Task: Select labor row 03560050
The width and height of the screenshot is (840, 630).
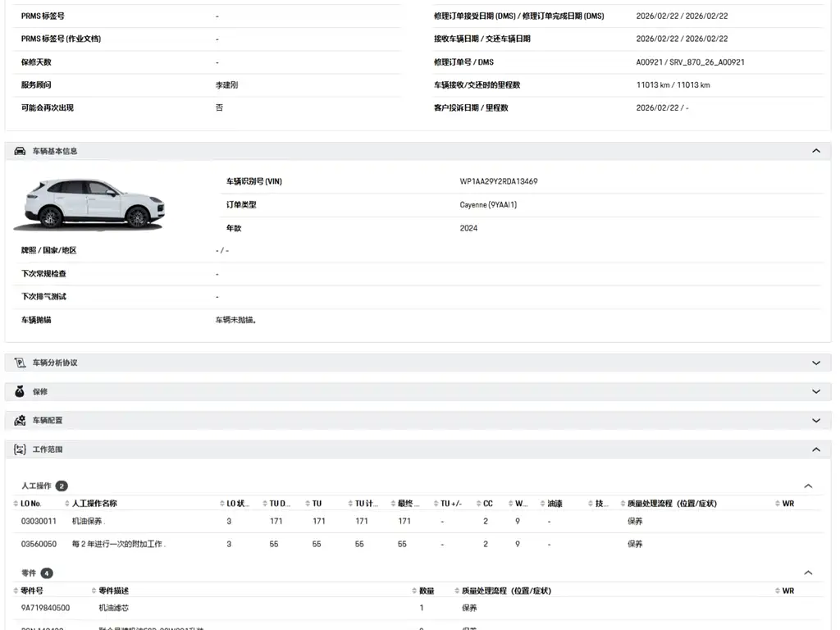Action: point(418,545)
